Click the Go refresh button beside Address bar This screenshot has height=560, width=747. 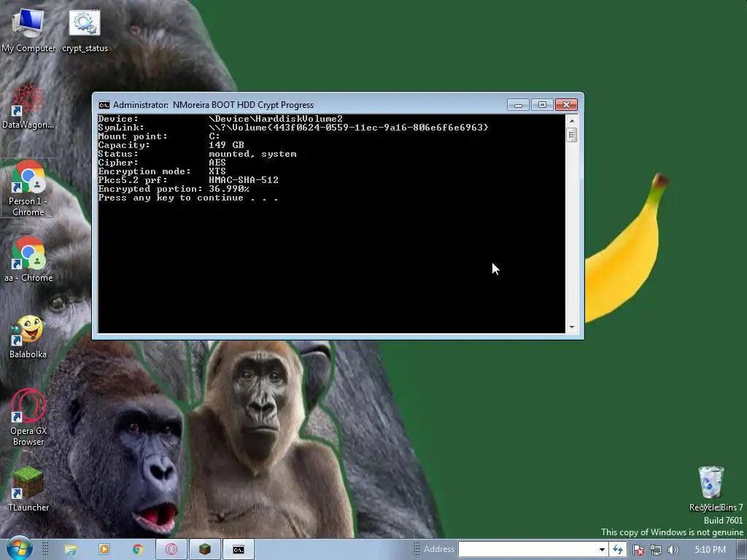(x=618, y=550)
